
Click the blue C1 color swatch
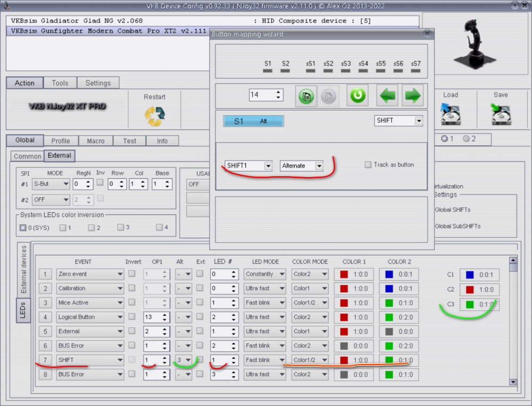[x=469, y=275]
